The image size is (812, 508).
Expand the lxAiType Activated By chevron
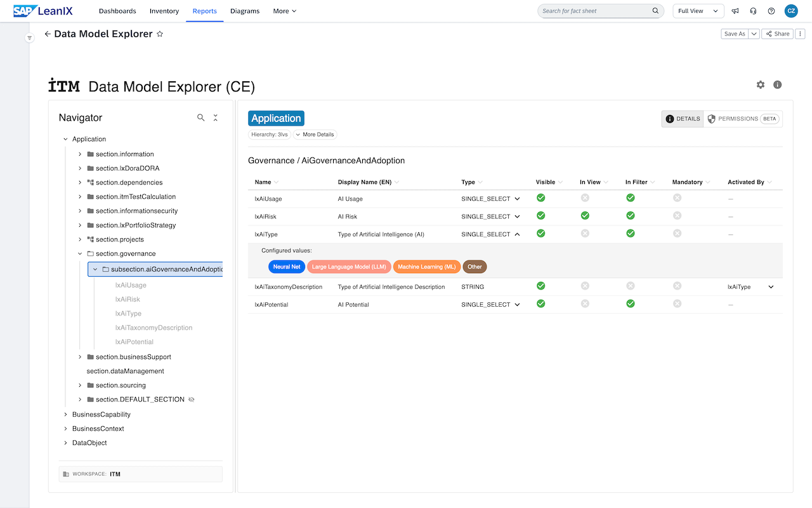(x=771, y=287)
